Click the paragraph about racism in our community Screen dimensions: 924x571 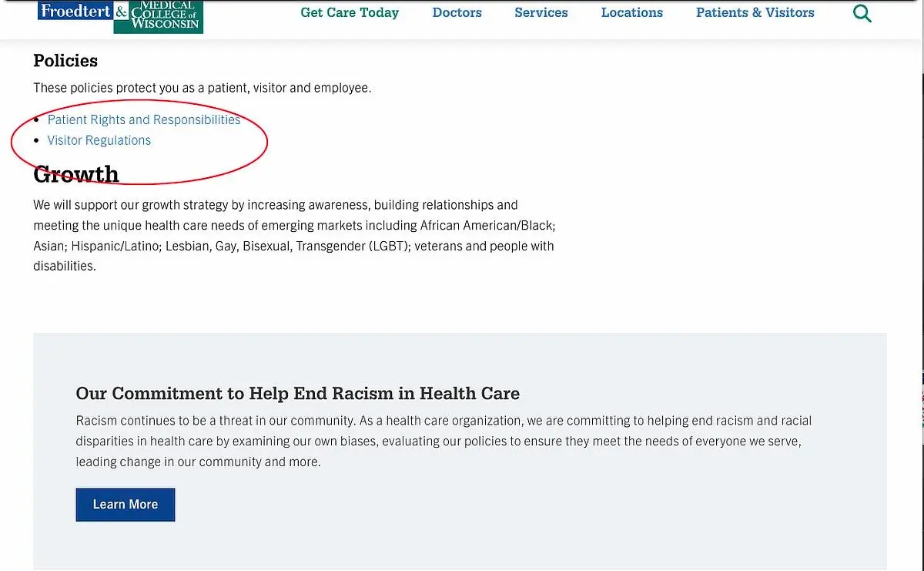pyautogui.click(x=444, y=442)
